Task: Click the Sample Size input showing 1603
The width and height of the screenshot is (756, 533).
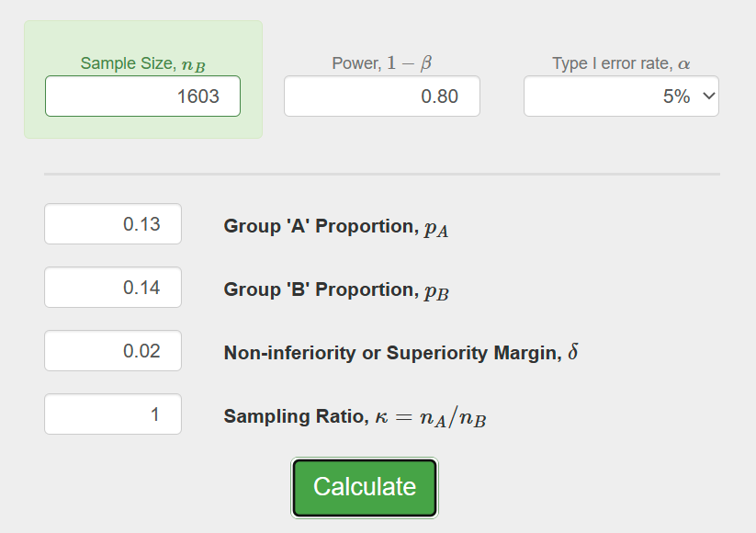Action: tap(142, 96)
